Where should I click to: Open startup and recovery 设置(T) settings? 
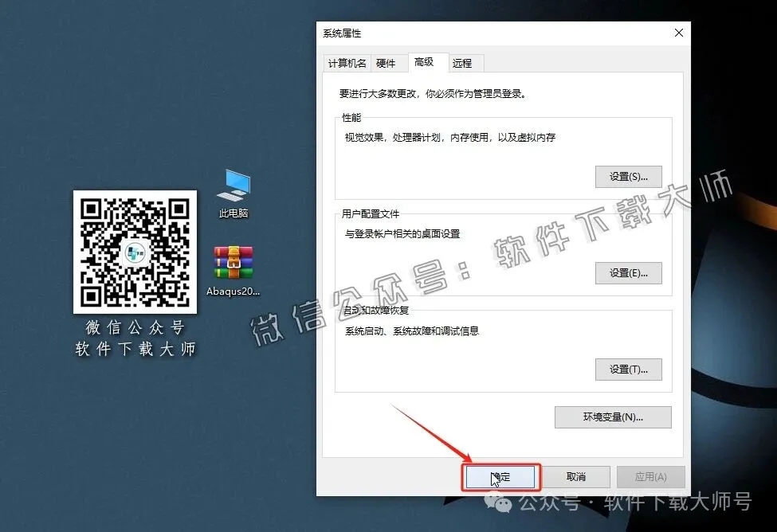tap(628, 369)
